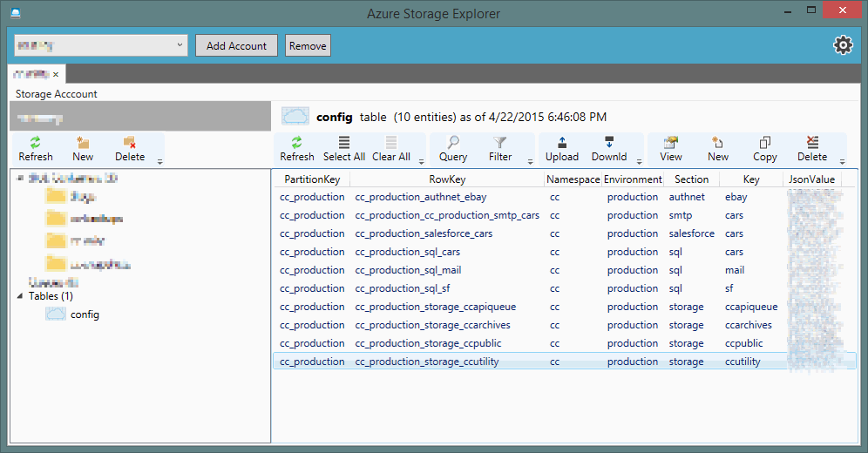Click Clear All selection
This screenshot has width=868, height=453.
tap(391, 149)
